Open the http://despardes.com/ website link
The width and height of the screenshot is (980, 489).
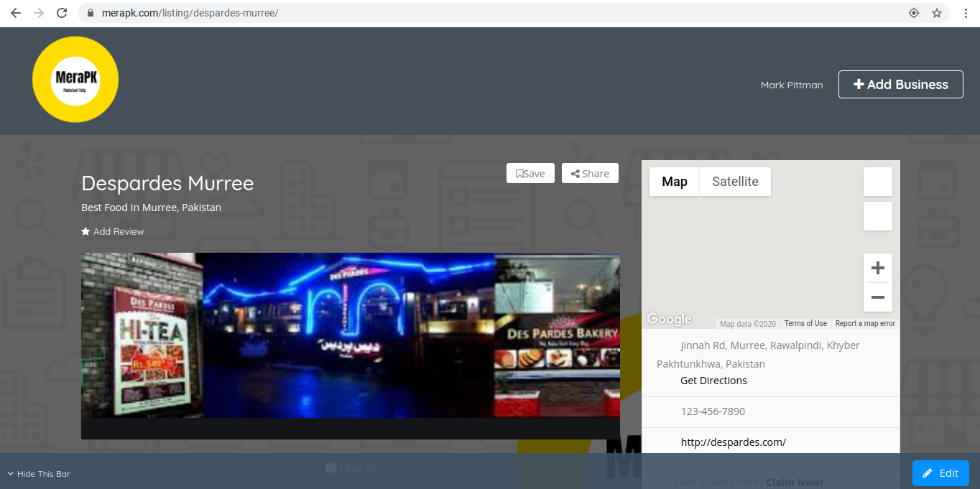[x=734, y=442]
